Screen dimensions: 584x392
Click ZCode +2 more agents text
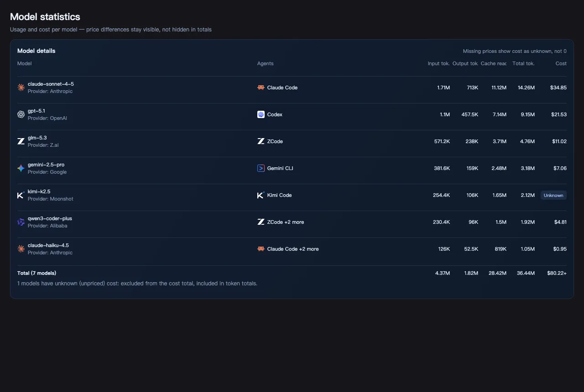(x=286, y=222)
